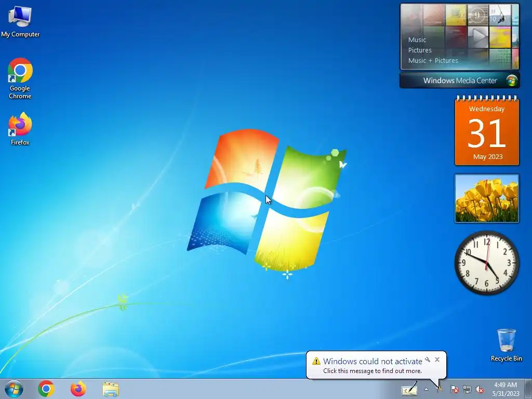Show hidden tray icons arrow

[426, 389]
